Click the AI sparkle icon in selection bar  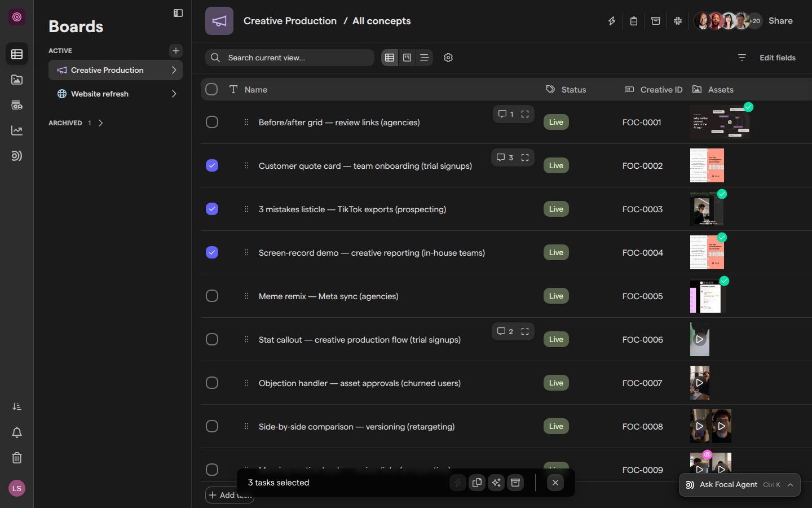pos(496,483)
